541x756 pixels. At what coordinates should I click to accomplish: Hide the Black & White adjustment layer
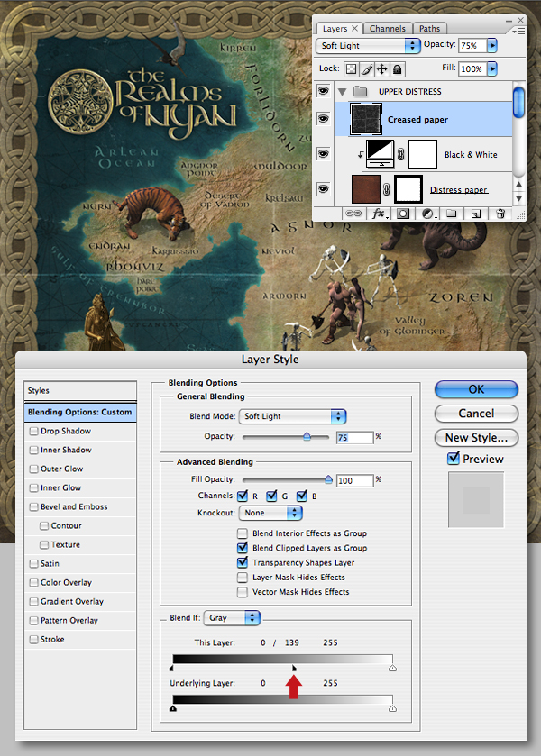[323, 154]
